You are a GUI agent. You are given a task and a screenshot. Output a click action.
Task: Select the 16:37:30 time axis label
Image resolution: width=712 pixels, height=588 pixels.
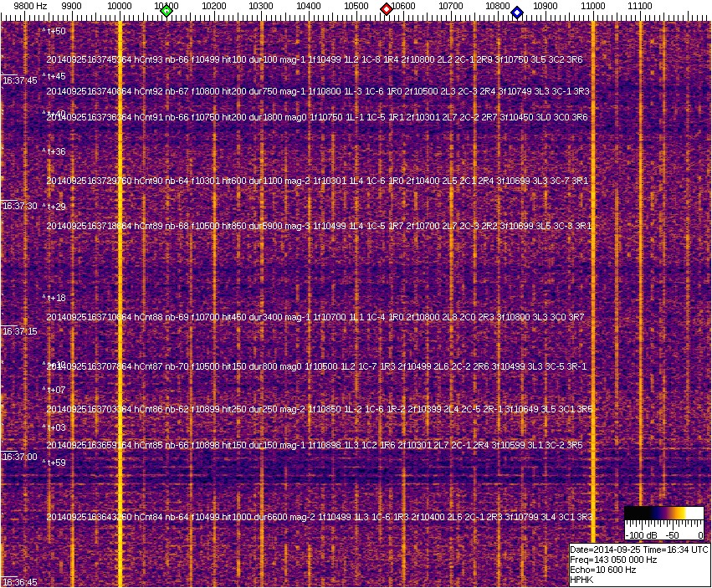click(20, 206)
